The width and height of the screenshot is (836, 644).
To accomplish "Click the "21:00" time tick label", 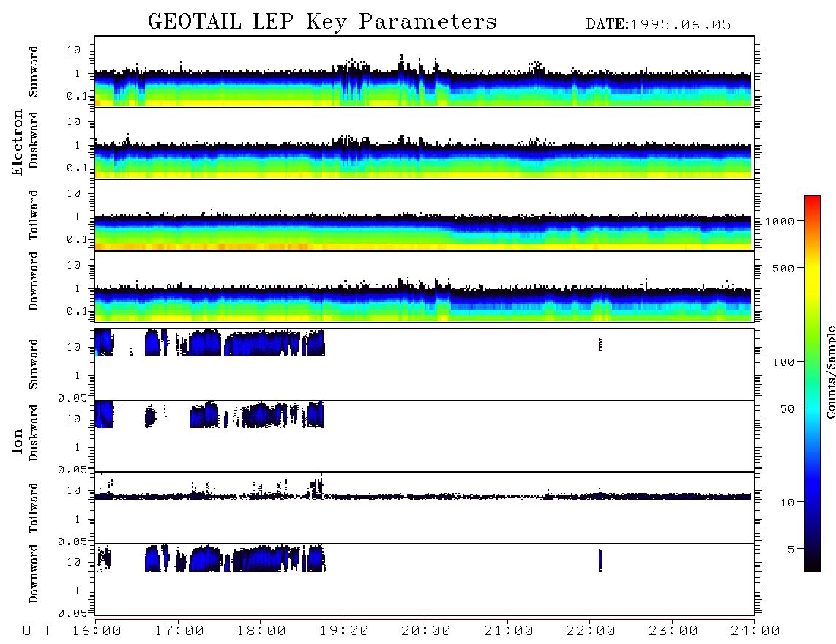I will tap(509, 632).
